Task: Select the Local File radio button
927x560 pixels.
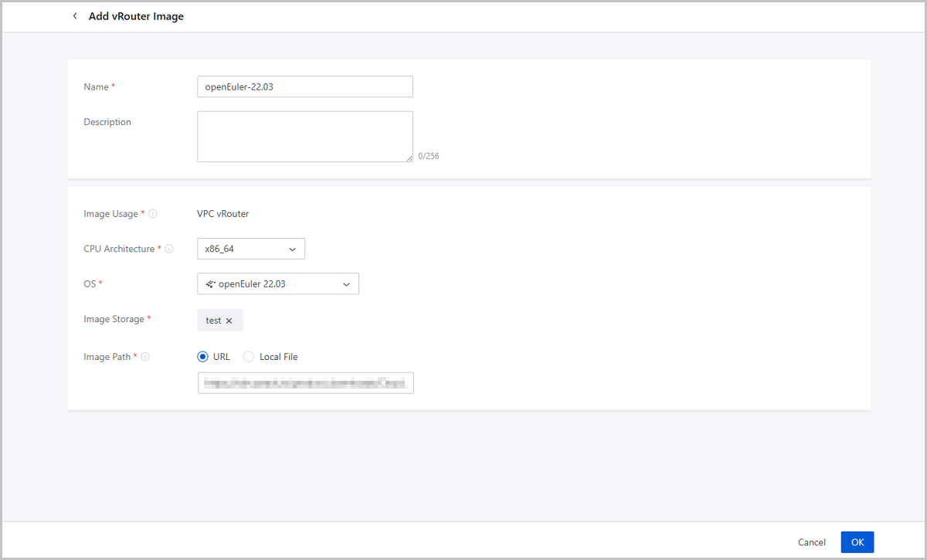Action: coord(249,357)
